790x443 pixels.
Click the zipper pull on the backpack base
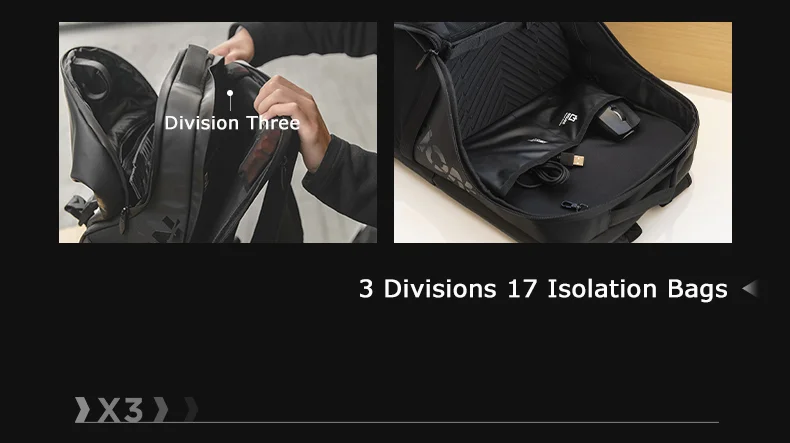click(574, 205)
